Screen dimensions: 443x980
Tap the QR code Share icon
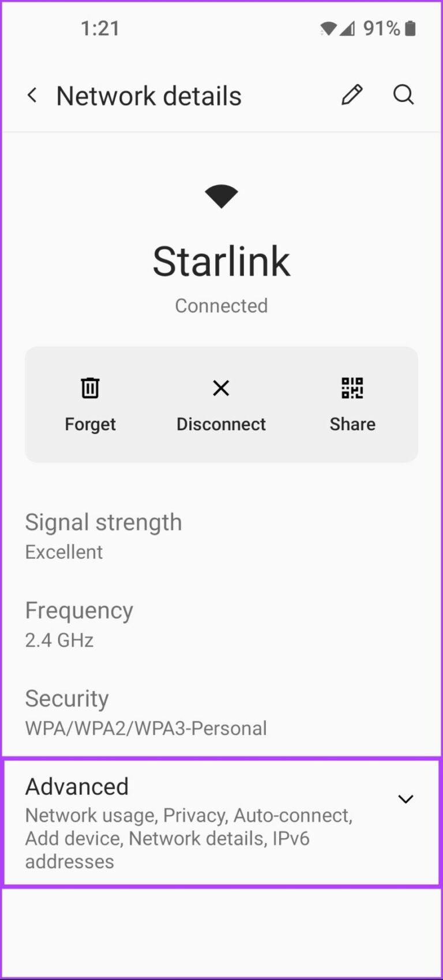coord(352,388)
